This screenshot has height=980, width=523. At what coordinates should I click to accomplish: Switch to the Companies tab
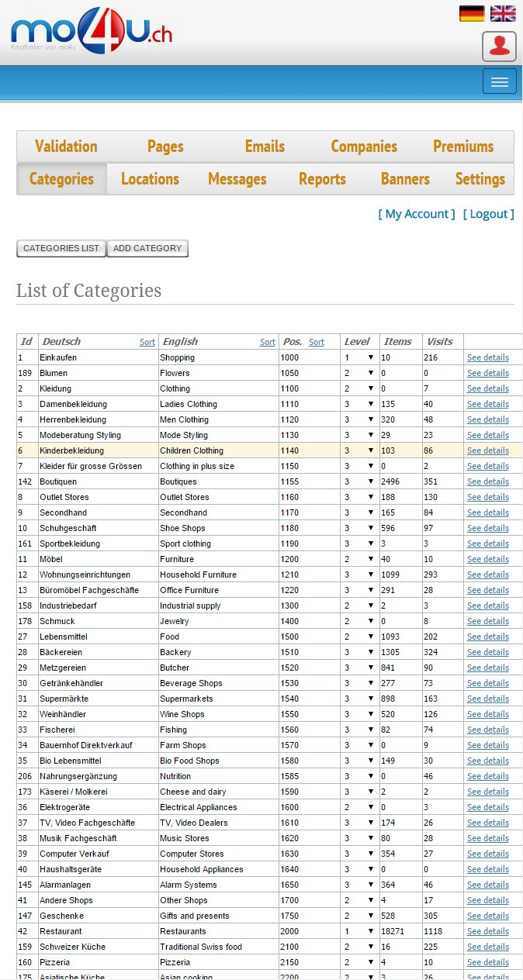(363, 147)
